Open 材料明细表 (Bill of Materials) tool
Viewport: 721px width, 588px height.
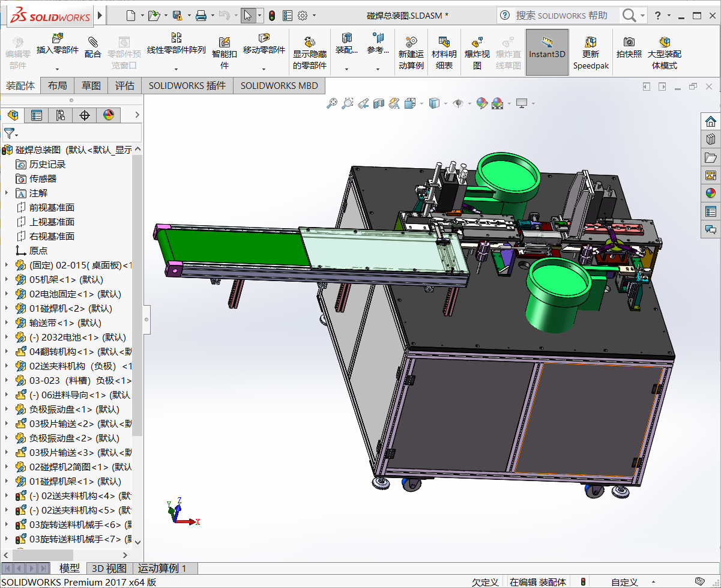point(444,43)
